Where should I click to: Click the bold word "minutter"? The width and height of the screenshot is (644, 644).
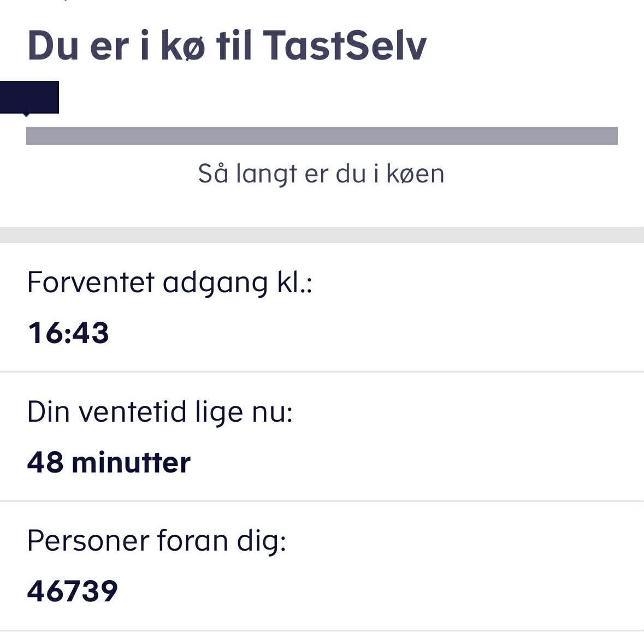click(131, 462)
